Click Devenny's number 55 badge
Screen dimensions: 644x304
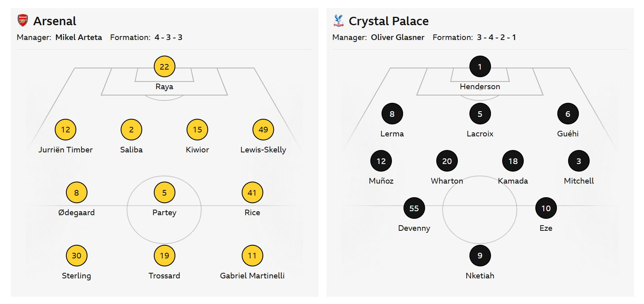coord(414,208)
